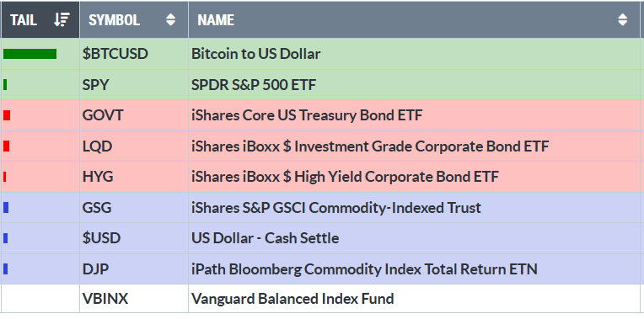Select Vanguard Balanced Index Fund row
644x319 pixels.
pos(320,299)
